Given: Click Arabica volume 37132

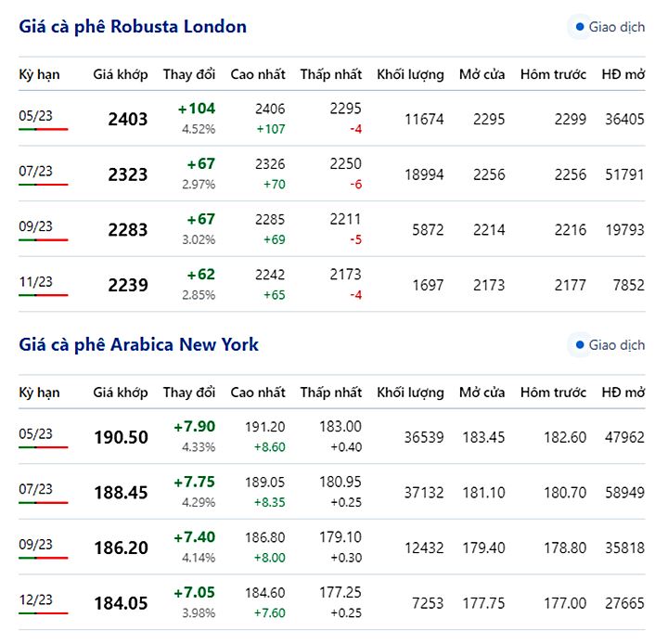Looking at the screenshot, I should (x=424, y=492).
